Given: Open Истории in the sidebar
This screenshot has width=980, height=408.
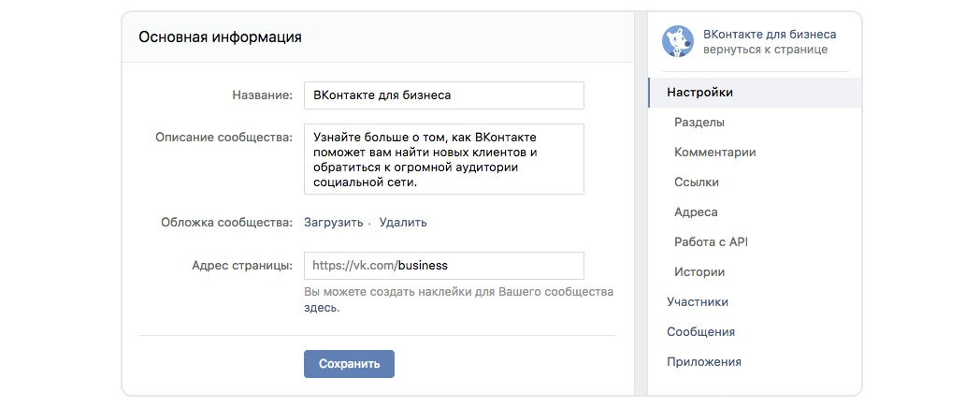Looking at the screenshot, I should tap(699, 272).
